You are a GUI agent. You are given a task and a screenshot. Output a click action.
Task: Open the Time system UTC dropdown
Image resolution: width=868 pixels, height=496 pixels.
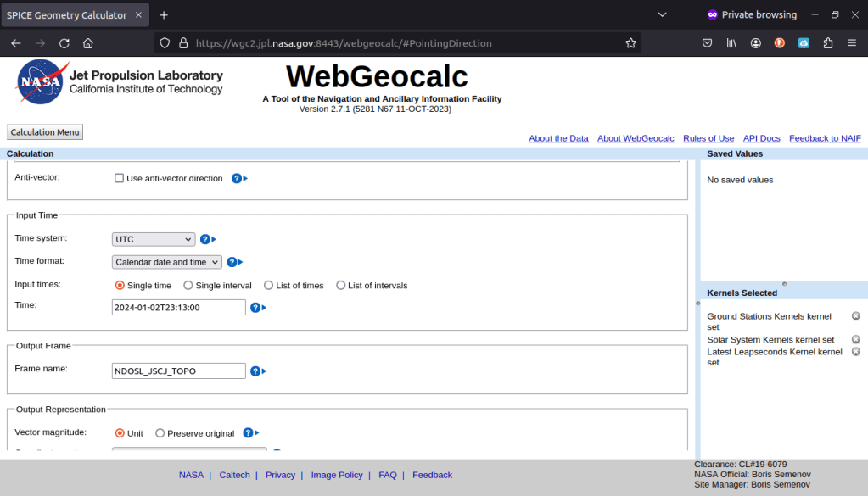click(x=154, y=239)
